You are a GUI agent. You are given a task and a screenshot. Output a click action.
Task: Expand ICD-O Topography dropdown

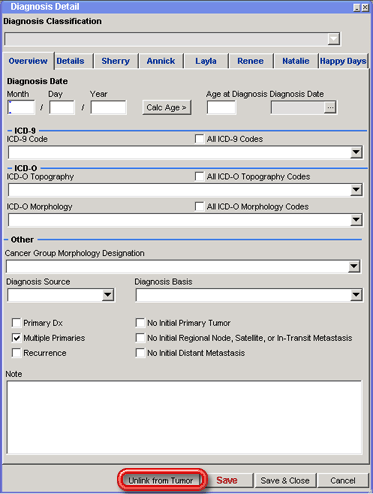click(x=356, y=190)
